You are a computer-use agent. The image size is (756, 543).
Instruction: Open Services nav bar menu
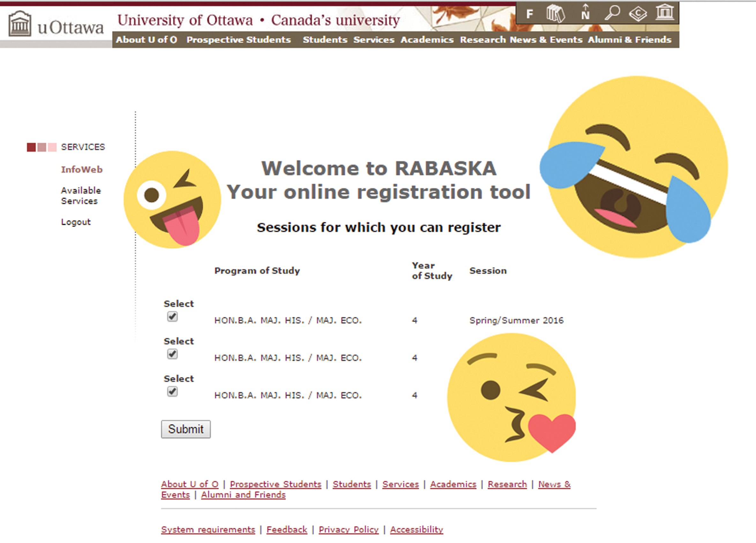374,40
